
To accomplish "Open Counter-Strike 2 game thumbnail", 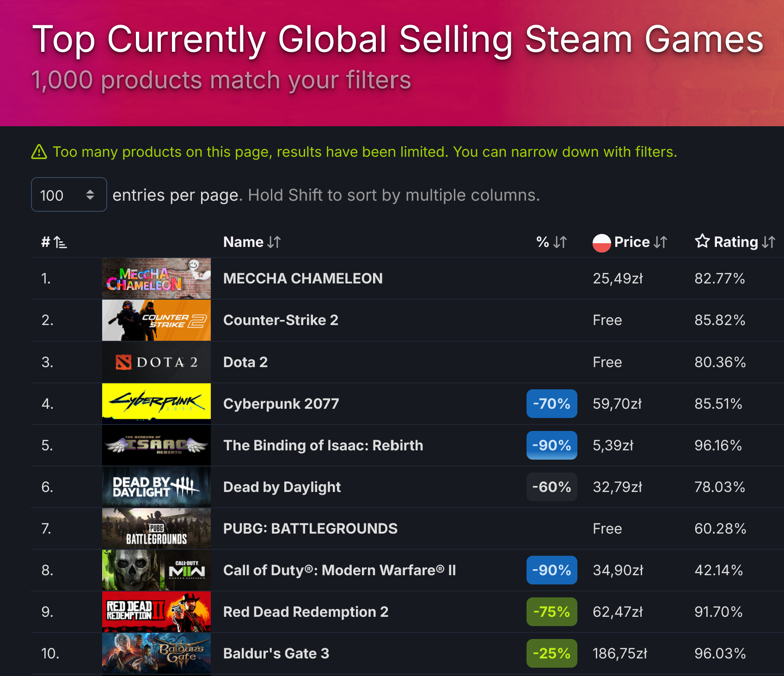I will click(x=156, y=320).
